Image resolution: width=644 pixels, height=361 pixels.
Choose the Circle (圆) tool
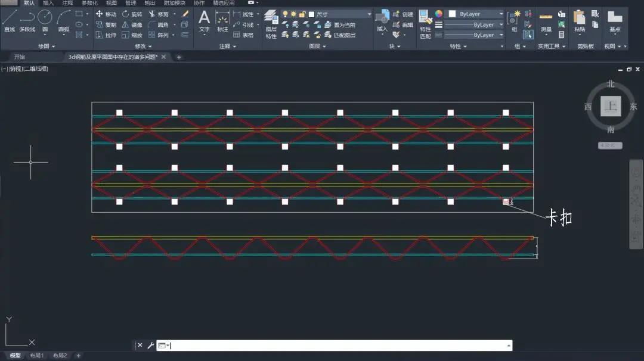(x=45, y=20)
